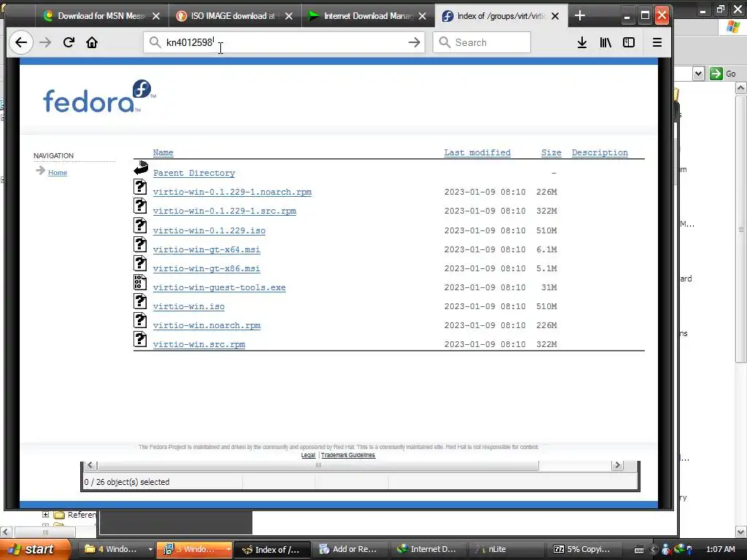Close the Internet Download Manager tab

coord(422,16)
